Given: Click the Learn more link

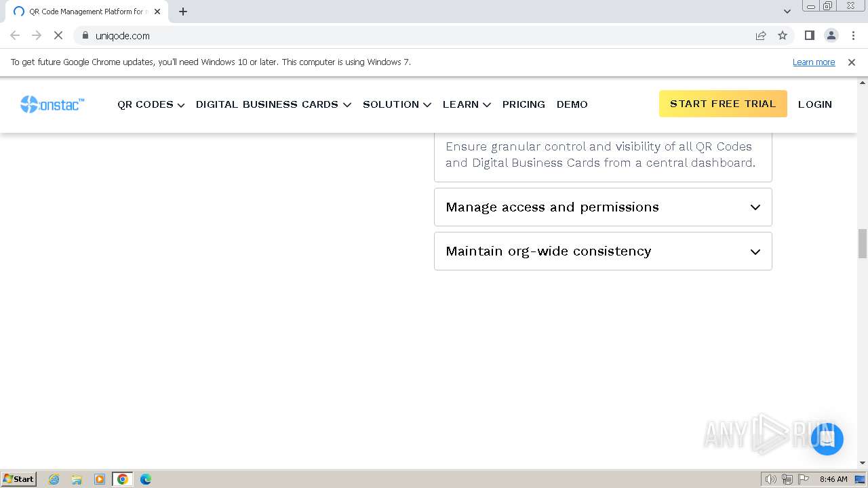Looking at the screenshot, I should pyautogui.click(x=814, y=62).
